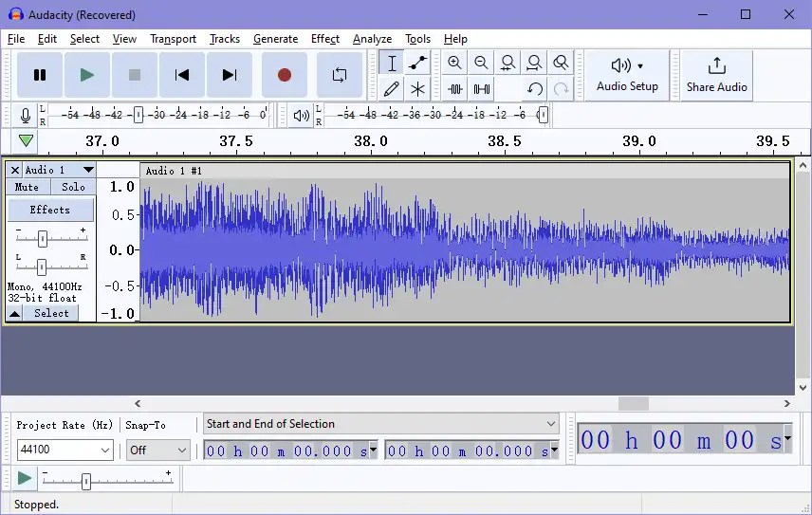Screen dimensions: 812x515
Task: Click the playback level slider handle
Action: click(543, 115)
